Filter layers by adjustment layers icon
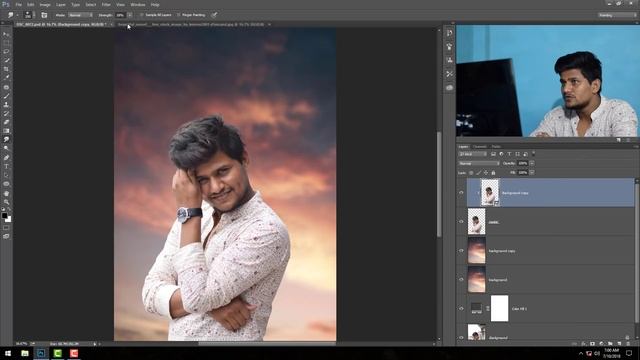This screenshot has width=640, height=360. [501, 154]
